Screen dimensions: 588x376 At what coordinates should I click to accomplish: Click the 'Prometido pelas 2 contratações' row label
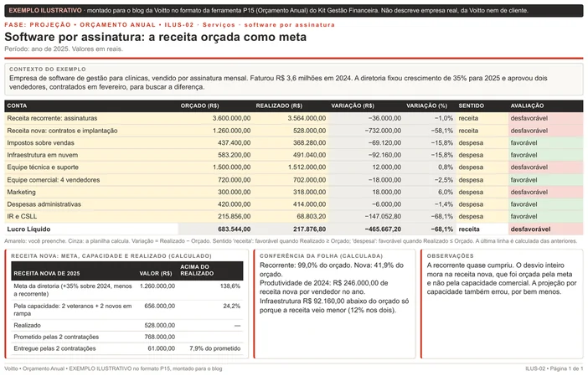click(x=56, y=337)
